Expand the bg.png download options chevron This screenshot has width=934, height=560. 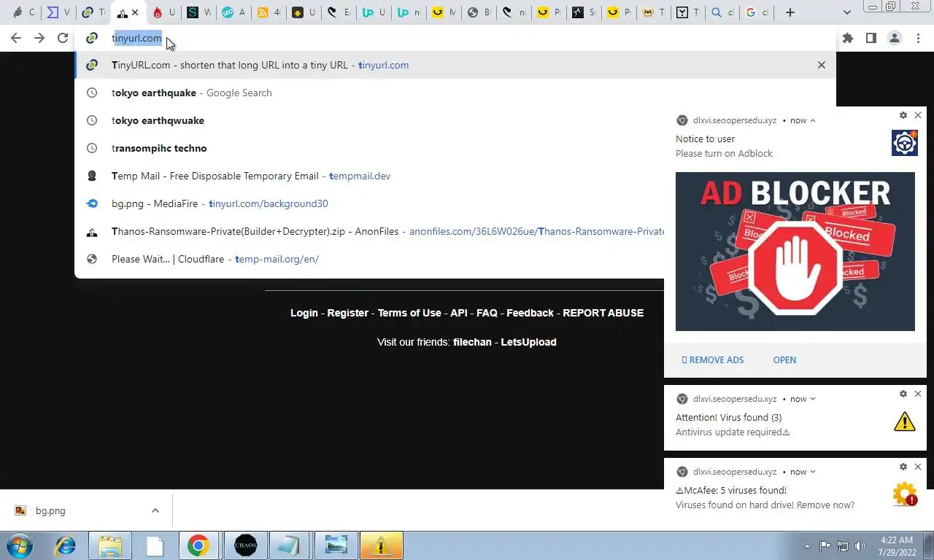point(155,510)
